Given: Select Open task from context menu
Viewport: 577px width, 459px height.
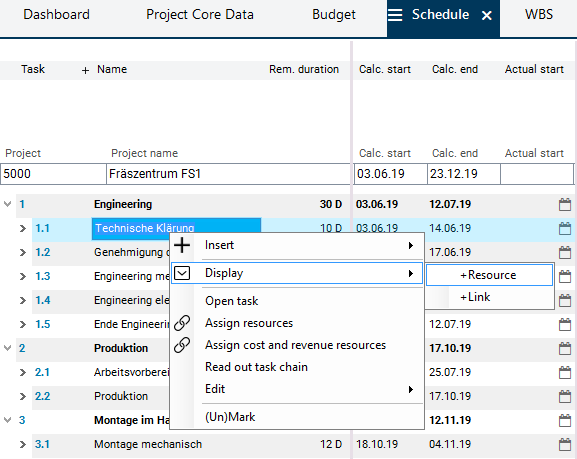Looking at the screenshot, I should pyautogui.click(x=231, y=301).
